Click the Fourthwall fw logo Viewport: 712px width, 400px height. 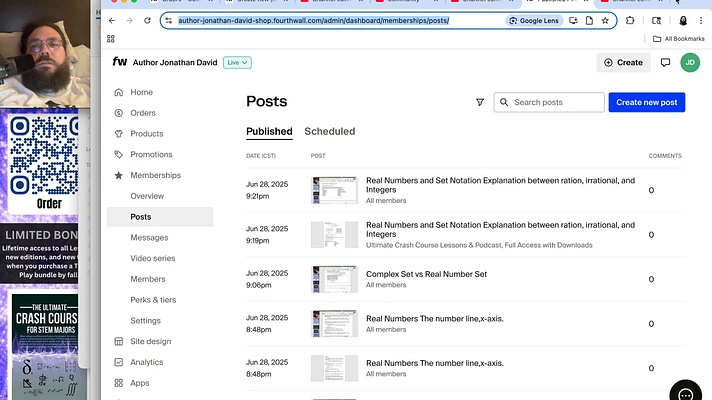point(120,62)
